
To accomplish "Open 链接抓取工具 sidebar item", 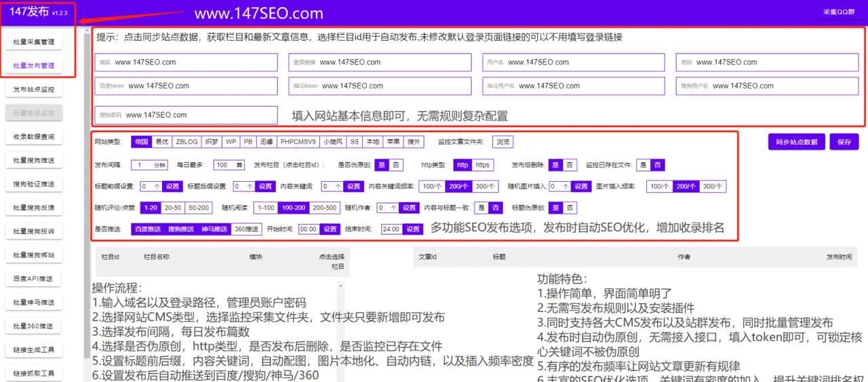I will pyautogui.click(x=34, y=373).
